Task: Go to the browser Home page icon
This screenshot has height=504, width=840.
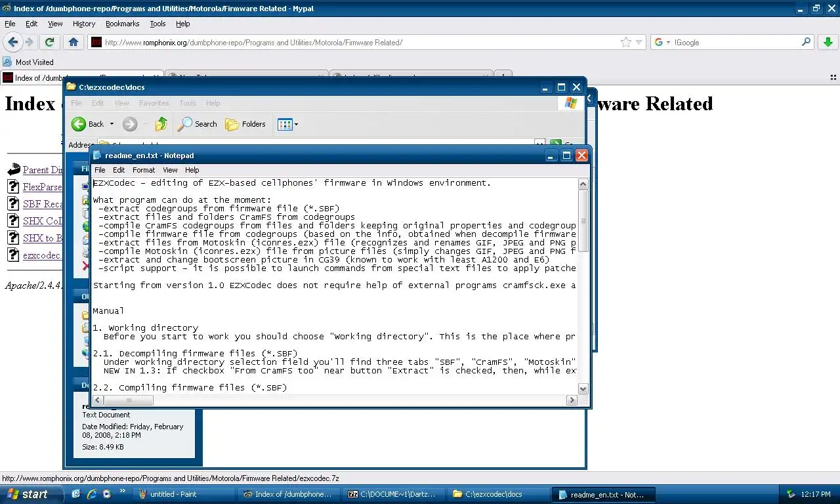Action: tap(73, 42)
